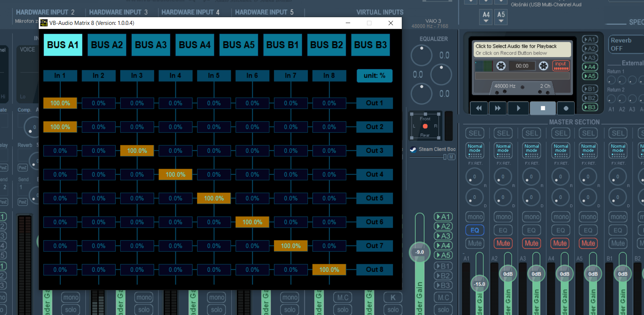This screenshot has height=315, width=644.
Task: Disable the highlighted EQ on bus A1
Action: [475, 230]
